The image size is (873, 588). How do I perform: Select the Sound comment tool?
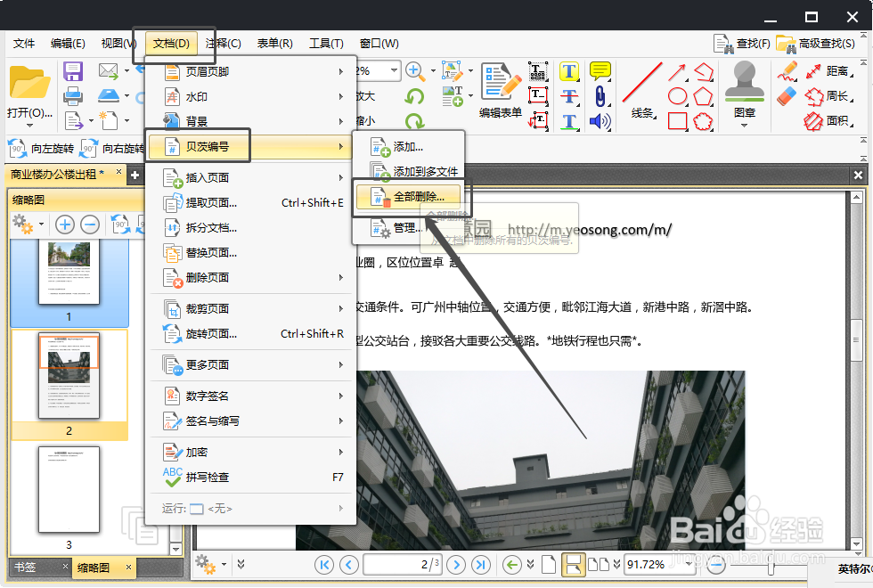tap(599, 121)
